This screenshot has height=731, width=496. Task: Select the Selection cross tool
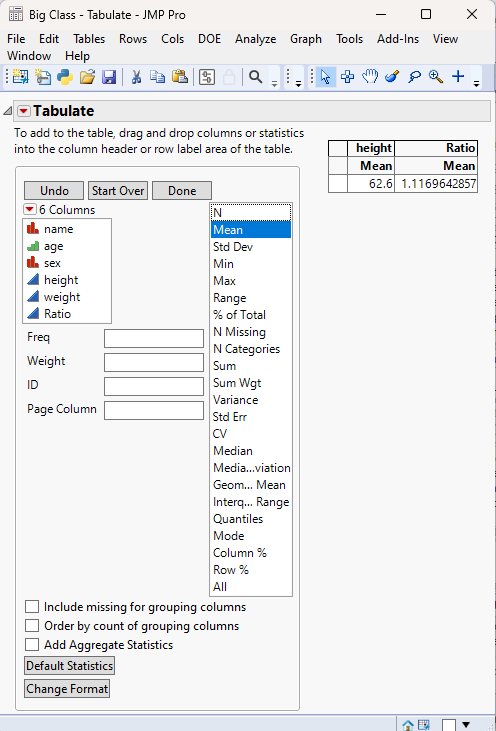coord(347,77)
